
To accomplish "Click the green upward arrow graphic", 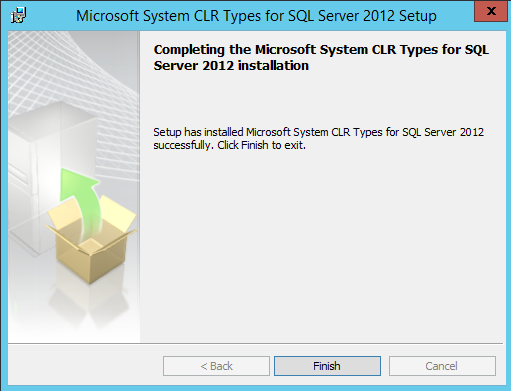I will [x=82, y=203].
